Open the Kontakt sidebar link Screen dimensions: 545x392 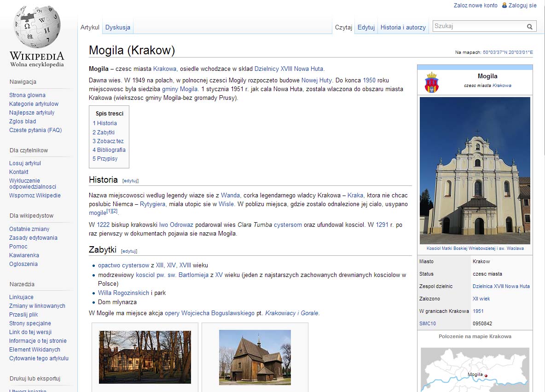[19, 172]
